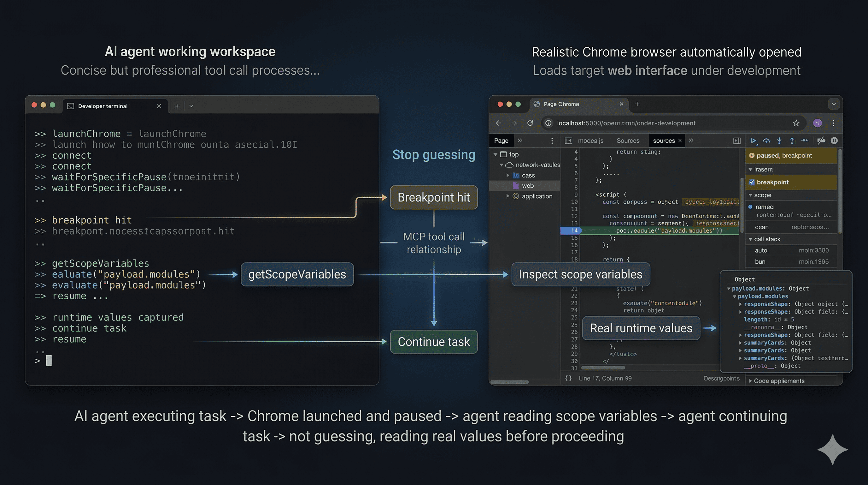
Task: Collapse the scope section
Action: (750, 195)
